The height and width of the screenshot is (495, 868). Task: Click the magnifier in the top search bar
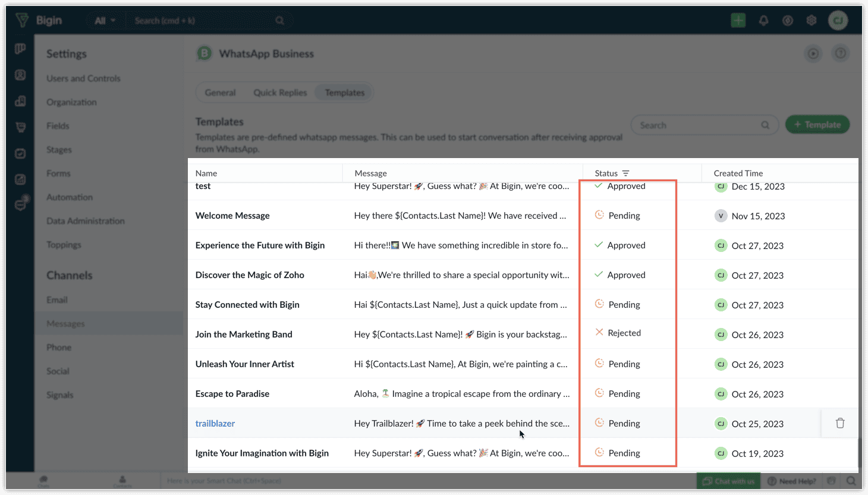[x=279, y=21]
